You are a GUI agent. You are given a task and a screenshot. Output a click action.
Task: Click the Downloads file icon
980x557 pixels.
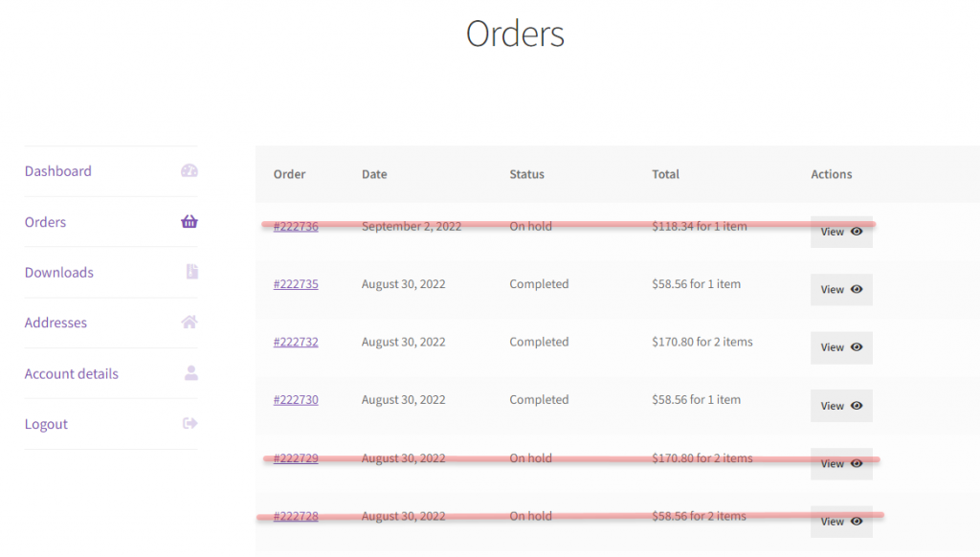tap(191, 271)
